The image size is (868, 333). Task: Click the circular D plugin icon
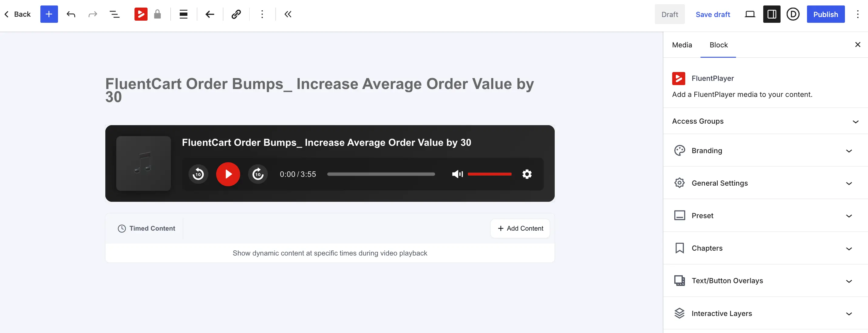793,14
